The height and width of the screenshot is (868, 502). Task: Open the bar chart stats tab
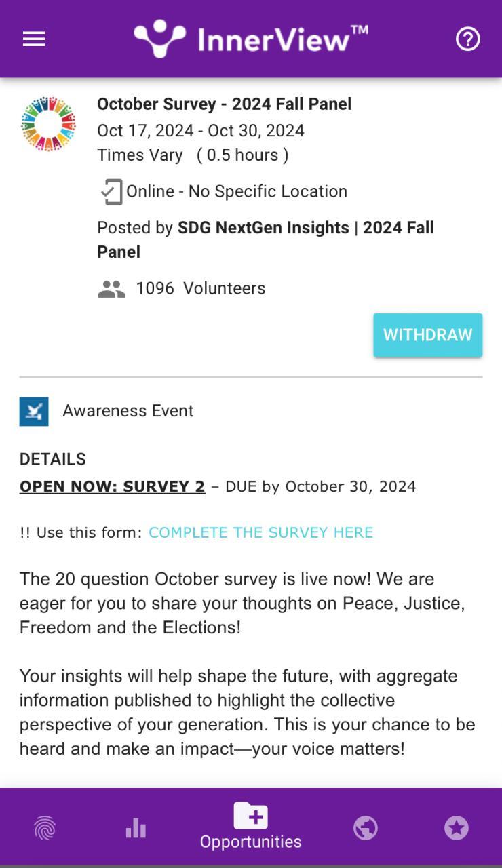tap(136, 828)
